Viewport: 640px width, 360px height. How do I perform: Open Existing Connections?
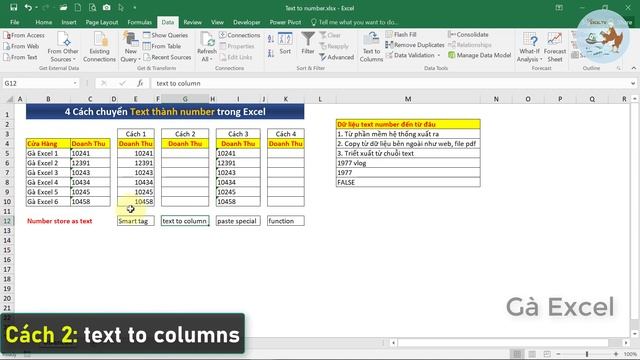point(99,47)
